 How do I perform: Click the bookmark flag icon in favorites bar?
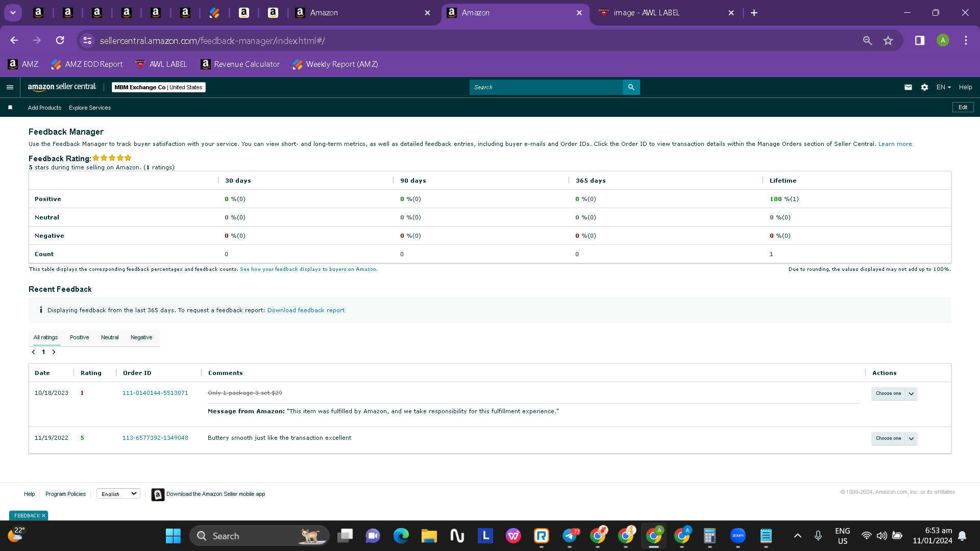(10, 108)
